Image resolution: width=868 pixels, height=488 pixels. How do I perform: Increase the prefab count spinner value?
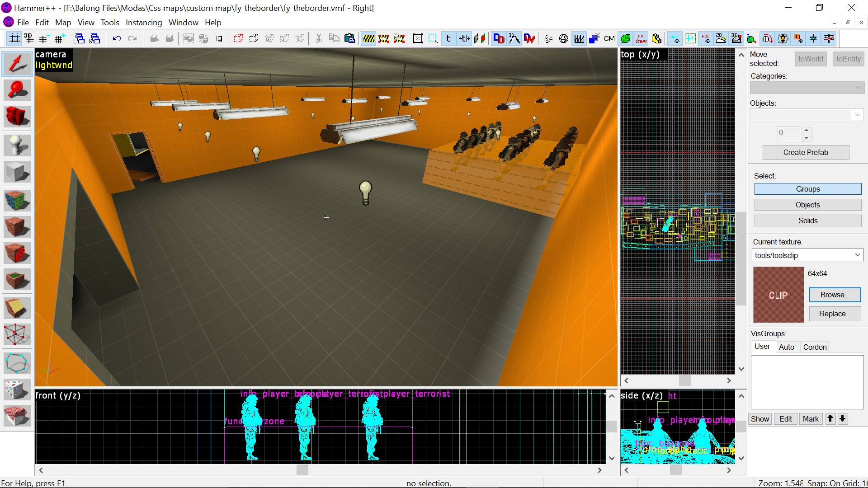click(806, 130)
